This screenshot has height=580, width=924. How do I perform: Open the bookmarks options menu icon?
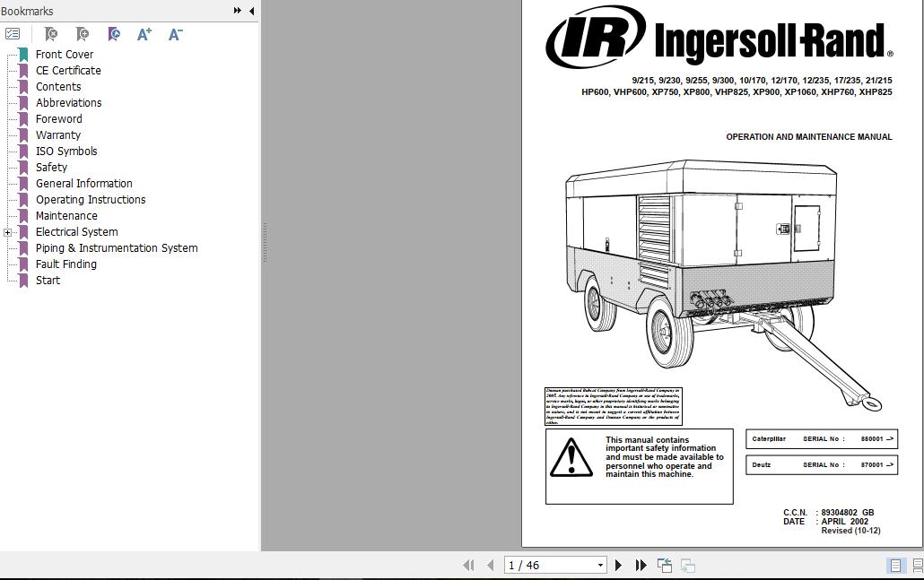pyautogui.click(x=12, y=34)
